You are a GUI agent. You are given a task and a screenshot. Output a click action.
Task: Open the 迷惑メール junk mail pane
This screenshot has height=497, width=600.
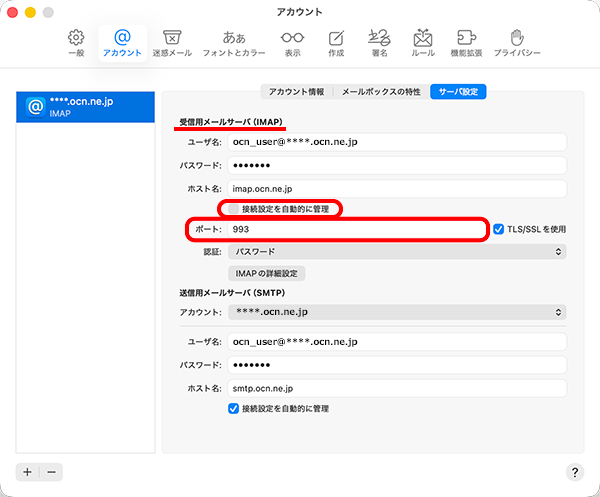tap(172, 43)
